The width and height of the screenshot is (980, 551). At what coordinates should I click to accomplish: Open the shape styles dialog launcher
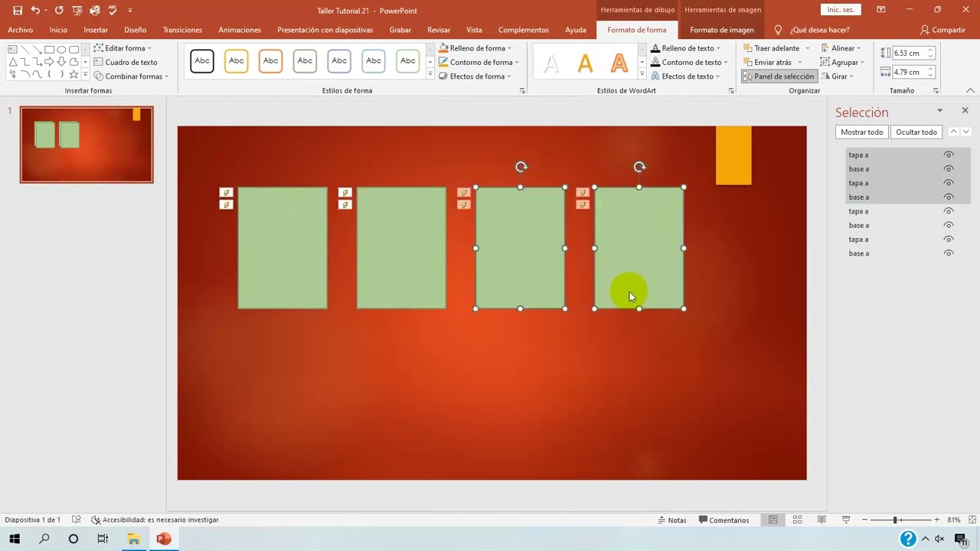pos(523,90)
